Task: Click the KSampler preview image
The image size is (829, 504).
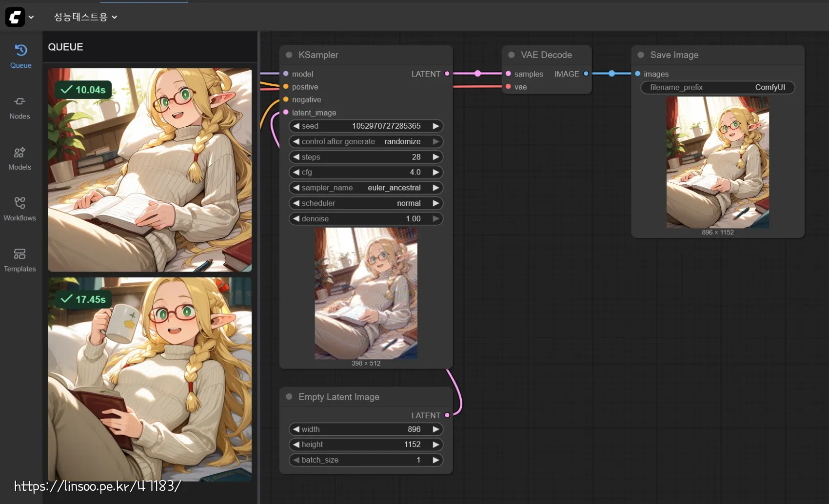Action: (366, 293)
